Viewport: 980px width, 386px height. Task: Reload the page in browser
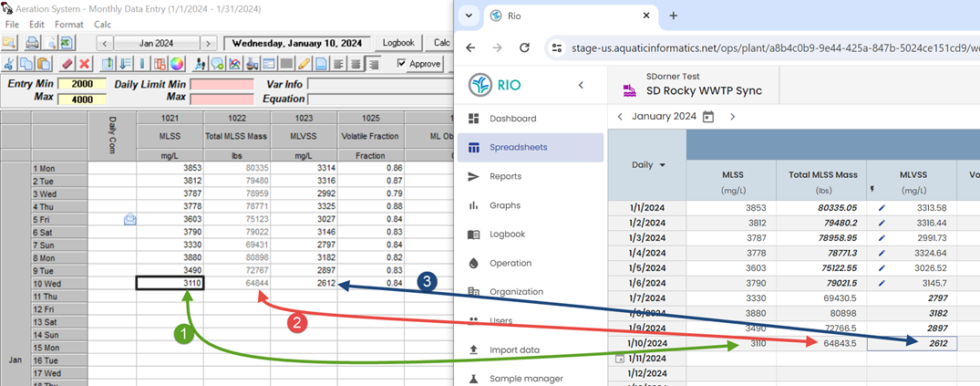click(525, 47)
